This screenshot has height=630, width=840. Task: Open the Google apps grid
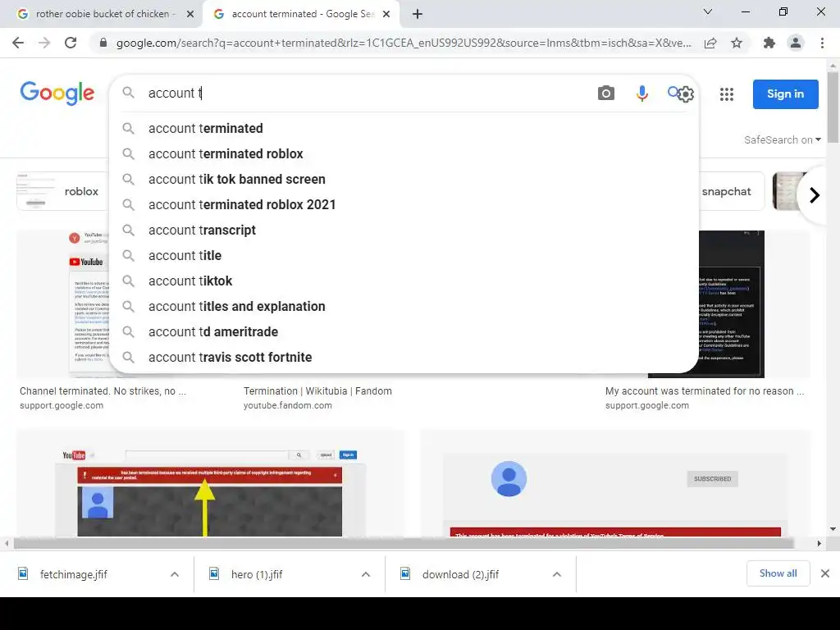tap(727, 94)
